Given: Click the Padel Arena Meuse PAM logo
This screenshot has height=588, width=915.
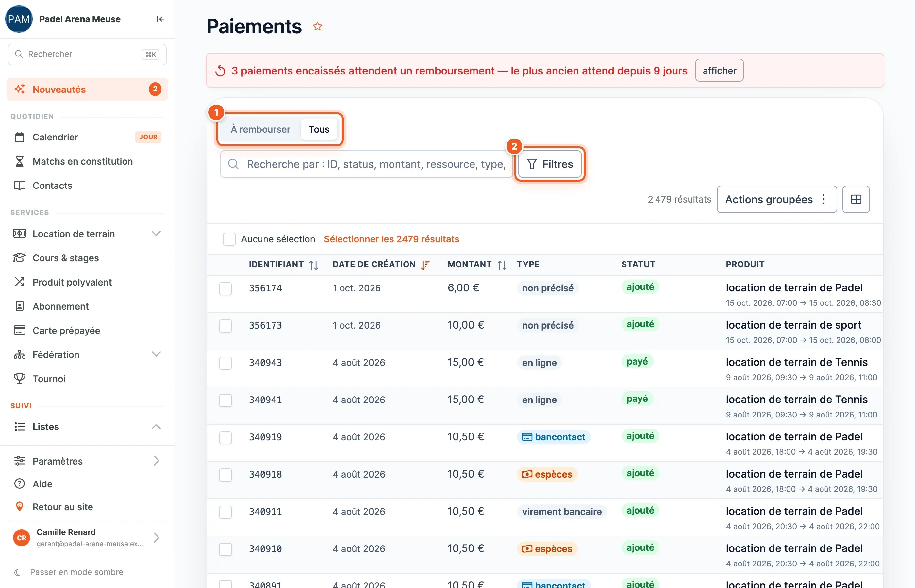Looking at the screenshot, I should (x=19, y=19).
